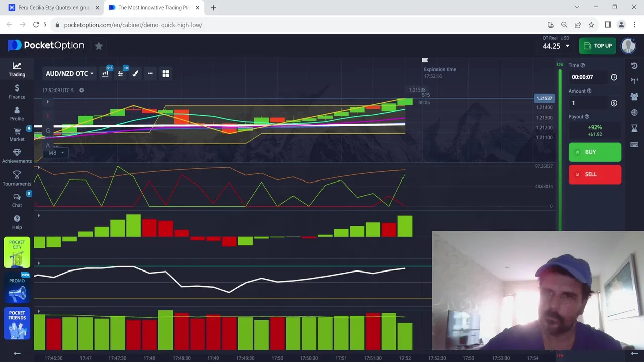This screenshot has height=362, width=644.
Task: View the Achievements page
Action: (x=17, y=156)
